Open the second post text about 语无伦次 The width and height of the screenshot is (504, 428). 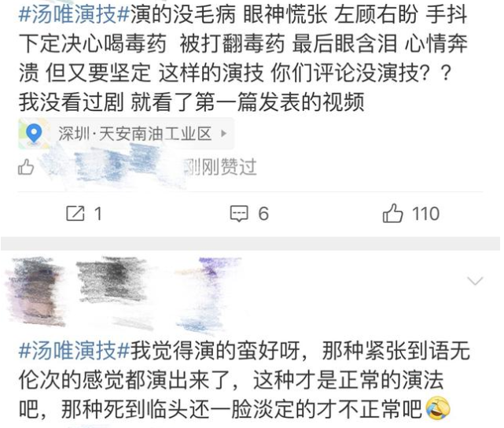click(x=245, y=380)
